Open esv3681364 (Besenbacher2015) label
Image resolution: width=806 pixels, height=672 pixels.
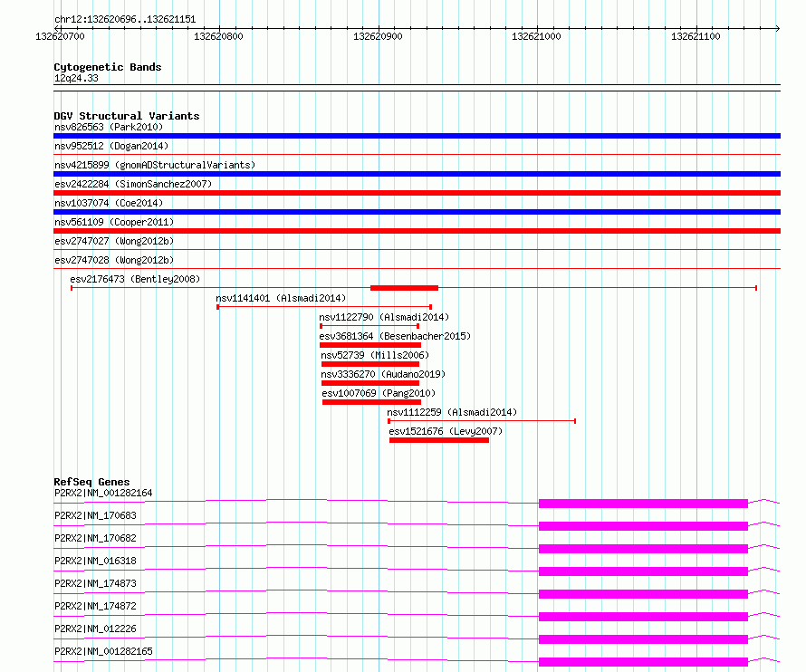point(395,336)
